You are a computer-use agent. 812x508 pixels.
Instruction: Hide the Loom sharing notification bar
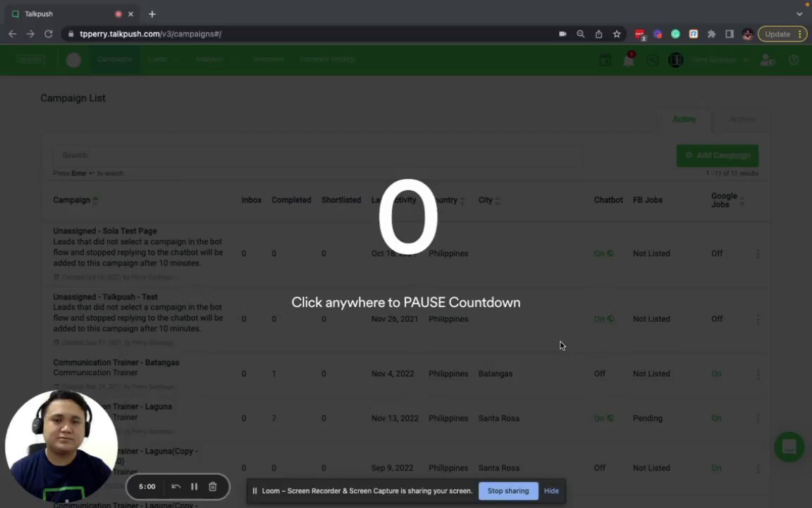(551, 491)
